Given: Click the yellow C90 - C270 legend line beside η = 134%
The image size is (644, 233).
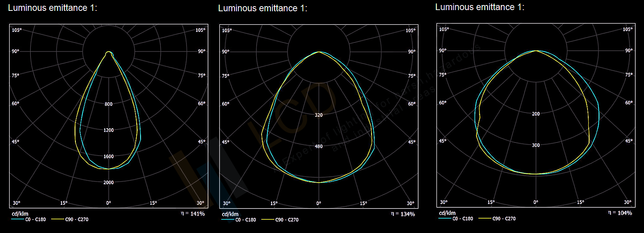Looking at the screenshot, I should (x=267, y=220).
